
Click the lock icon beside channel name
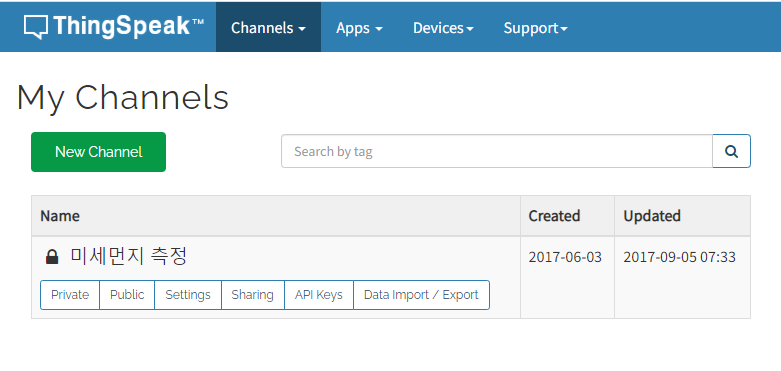(52, 257)
